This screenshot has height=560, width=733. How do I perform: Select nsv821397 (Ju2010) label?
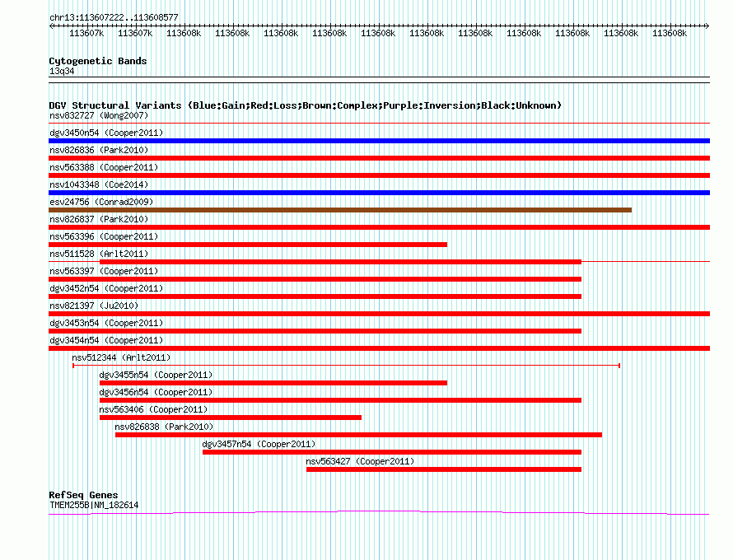coord(94,306)
